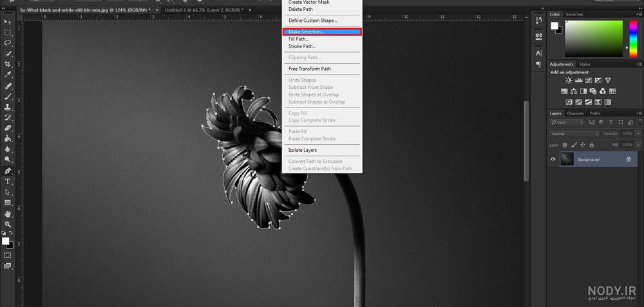Screen dimensions: 644x307
Task: Switch to the Untitled-1 document tab
Action: tap(204, 10)
